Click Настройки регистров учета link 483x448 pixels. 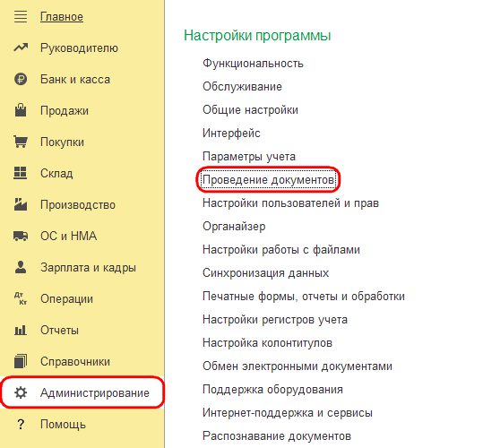275,320
